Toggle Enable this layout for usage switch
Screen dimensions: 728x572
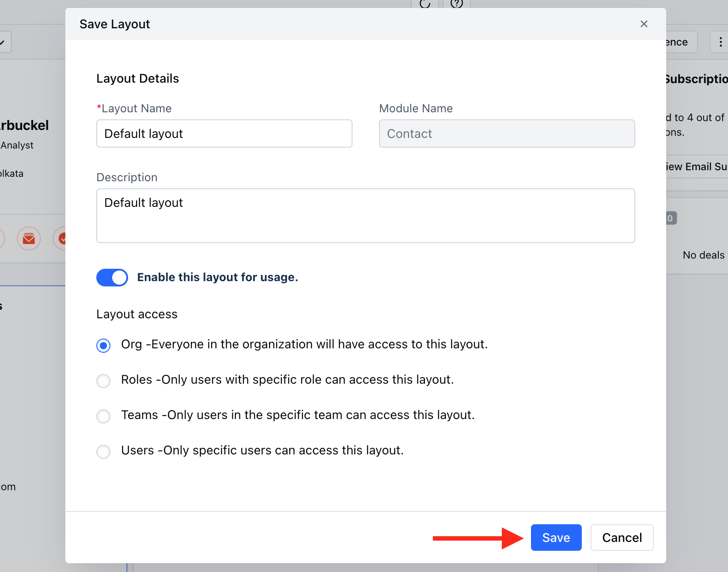tap(112, 278)
